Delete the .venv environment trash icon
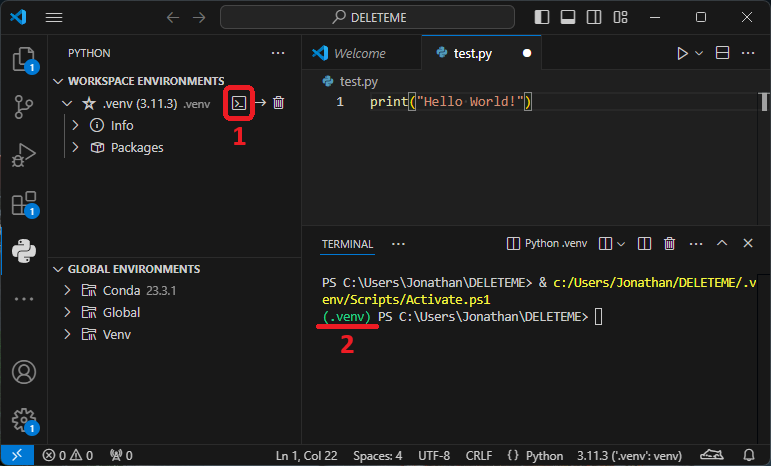This screenshot has height=466, width=771. pos(279,103)
